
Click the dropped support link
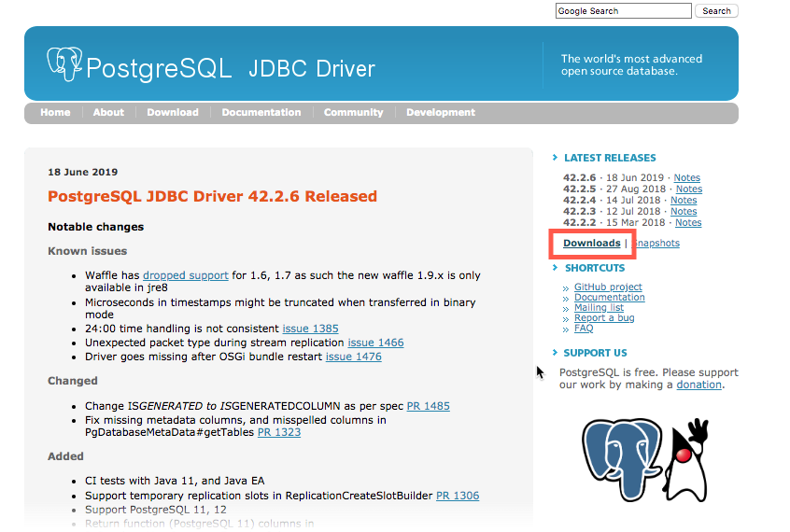185,275
